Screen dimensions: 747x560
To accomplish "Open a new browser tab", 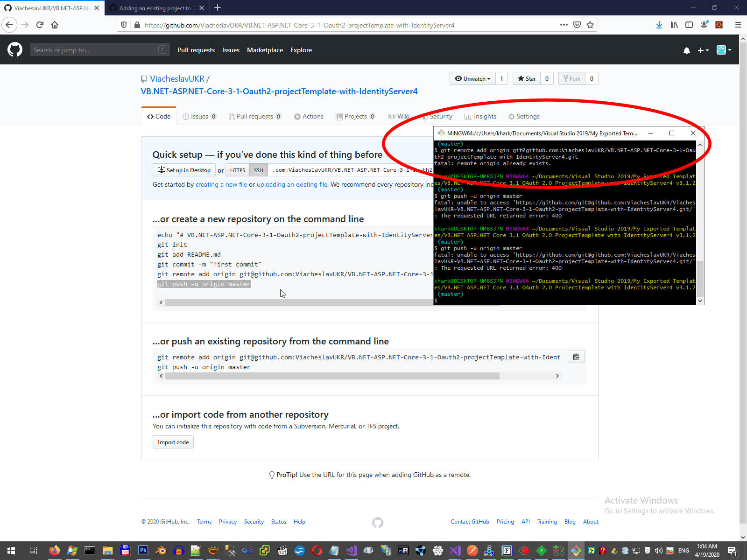I will coord(218,8).
